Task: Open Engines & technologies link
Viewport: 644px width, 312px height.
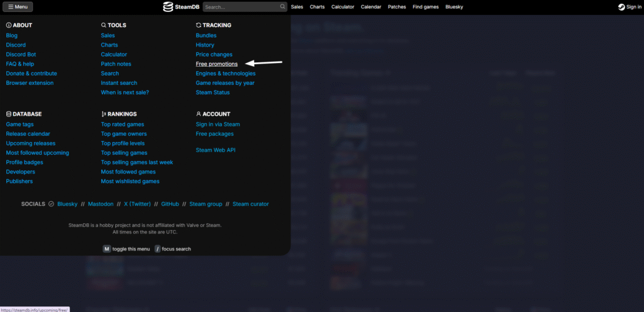Action: 226,74
